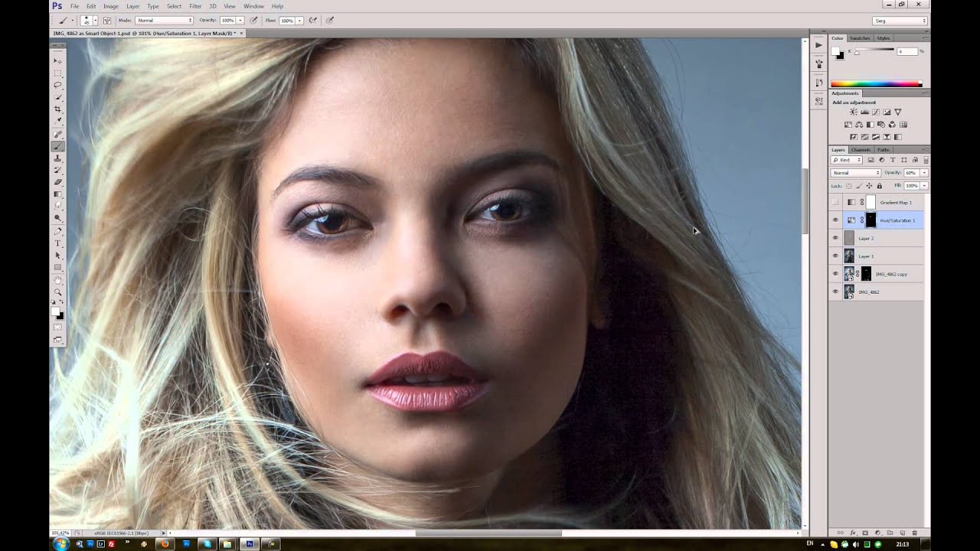Open the Filter menu

(195, 6)
